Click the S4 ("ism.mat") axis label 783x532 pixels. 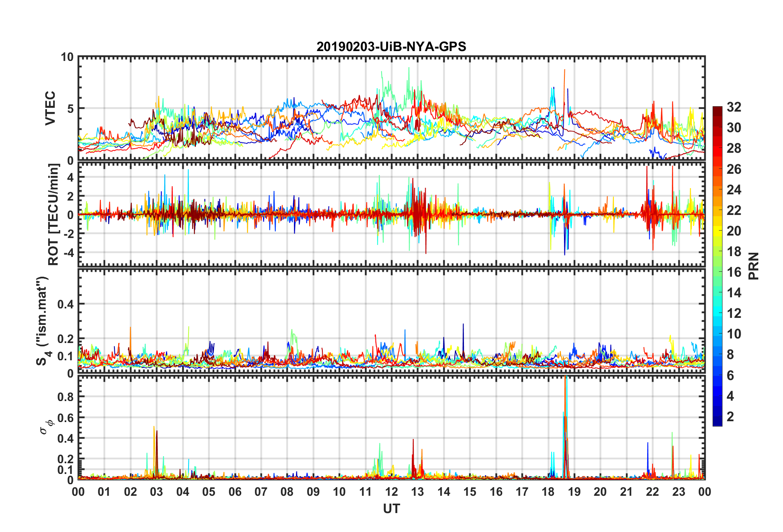click(x=42, y=321)
